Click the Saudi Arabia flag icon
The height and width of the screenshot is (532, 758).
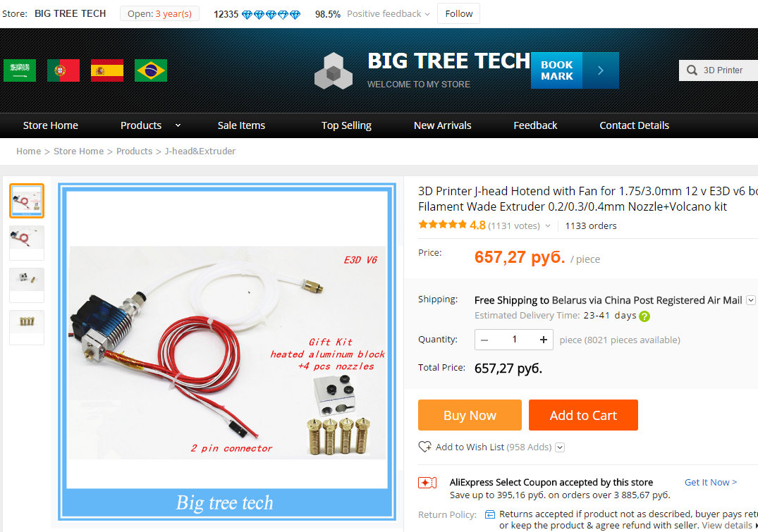click(x=19, y=70)
